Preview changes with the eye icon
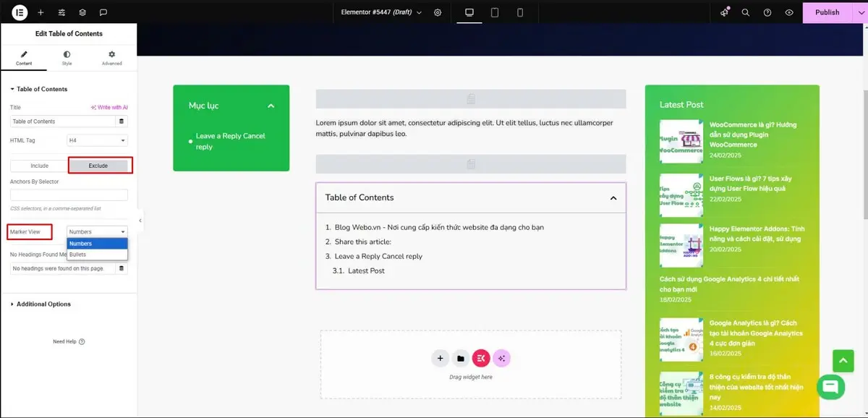This screenshot has width=868, height=418. coord(789,12)
